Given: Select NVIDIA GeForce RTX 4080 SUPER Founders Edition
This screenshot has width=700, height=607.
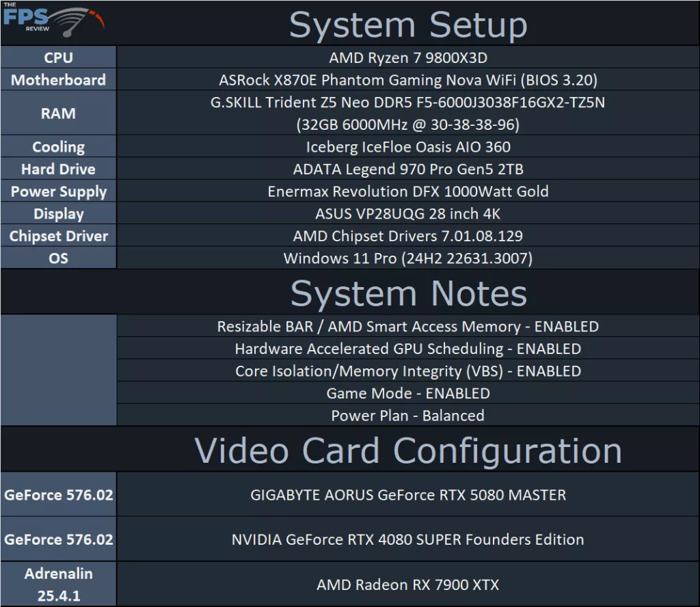Looking at the screenshot, I should [408, 539].
